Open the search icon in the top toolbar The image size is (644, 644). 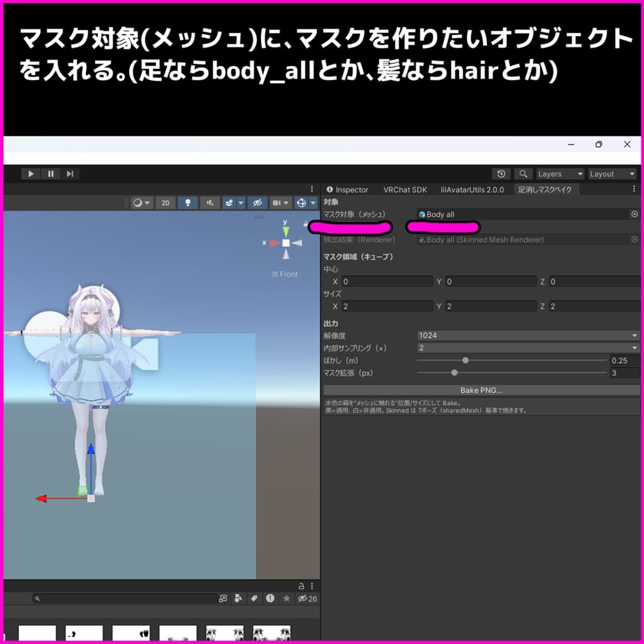(523, 174)
